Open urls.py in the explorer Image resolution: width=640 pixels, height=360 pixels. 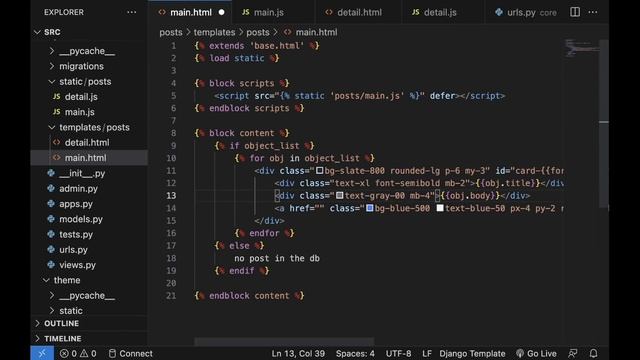[x=89, y=249]
